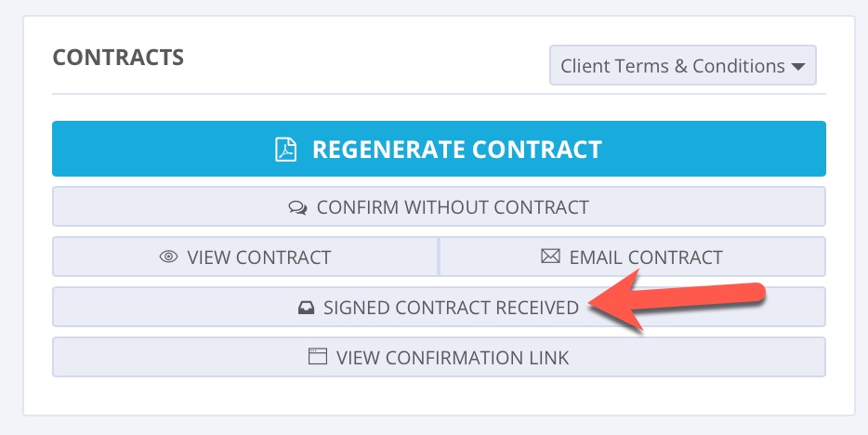
Task: Click the window icon beside View Confirmation Link
Action: coord(318,357)
